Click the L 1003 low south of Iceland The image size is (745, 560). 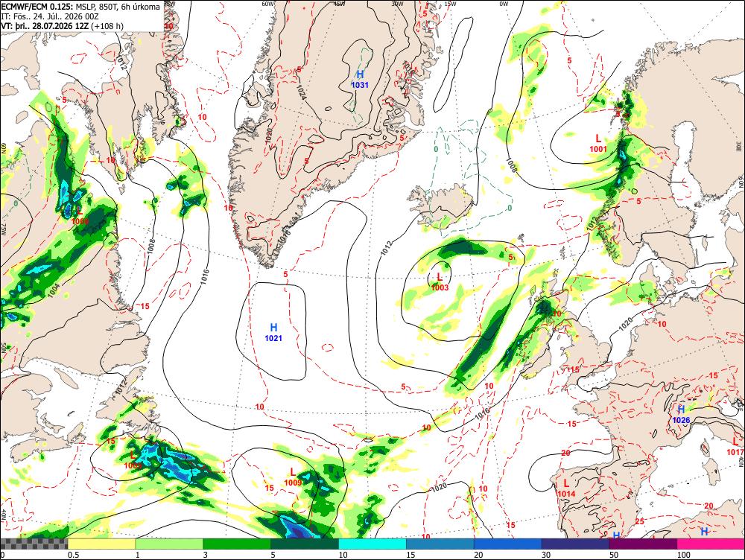pos(440,281)
